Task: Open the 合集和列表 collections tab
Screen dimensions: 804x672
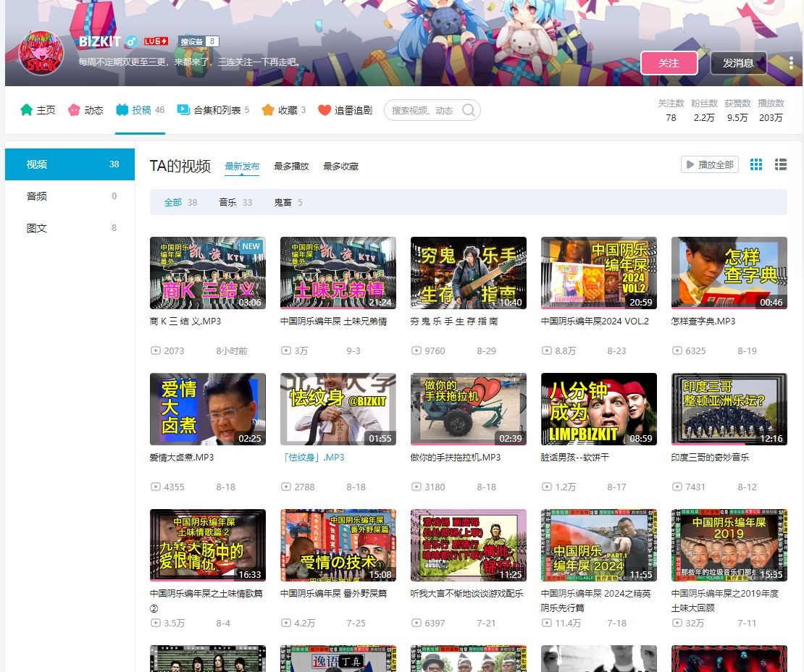Action: click(213, 110)
